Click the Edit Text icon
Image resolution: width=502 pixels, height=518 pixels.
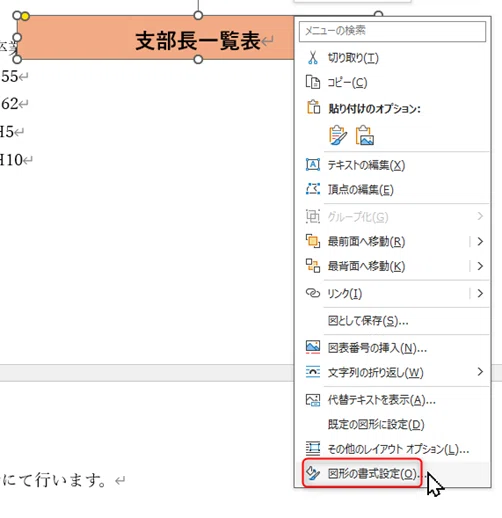click(313, 165)
